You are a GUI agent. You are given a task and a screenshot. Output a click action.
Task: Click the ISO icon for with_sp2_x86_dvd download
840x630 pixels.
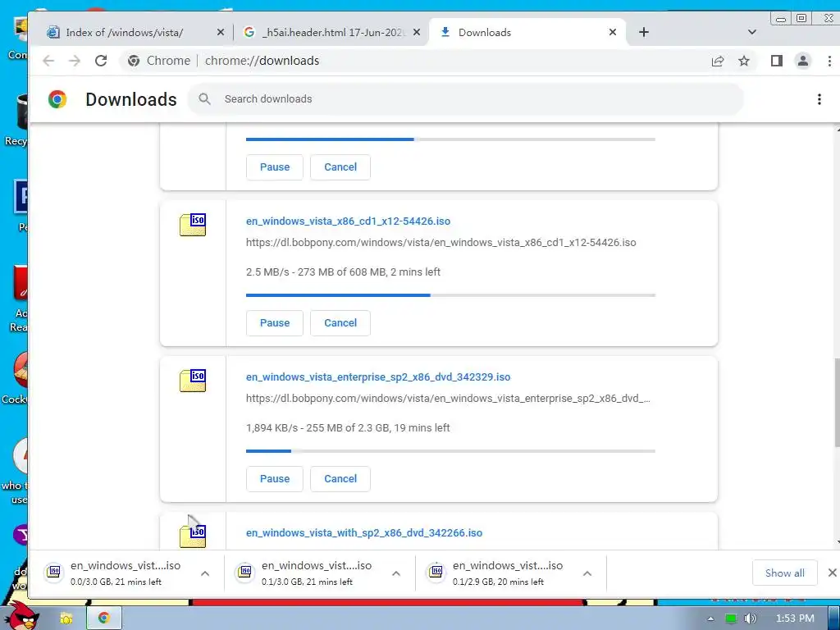coord(193,536)
